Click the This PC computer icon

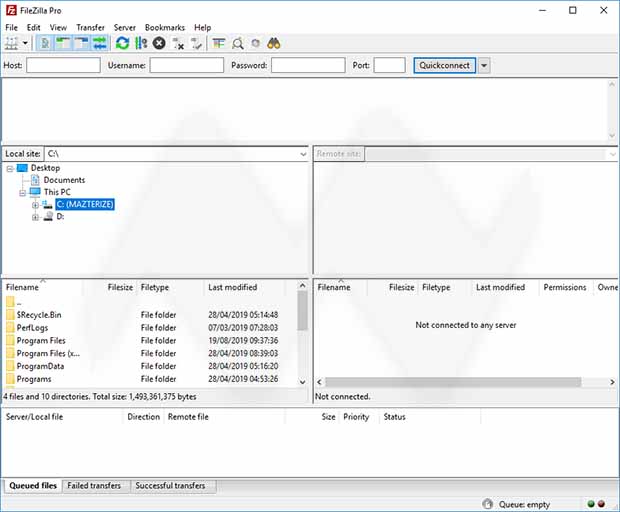click(x=35, y=192)
